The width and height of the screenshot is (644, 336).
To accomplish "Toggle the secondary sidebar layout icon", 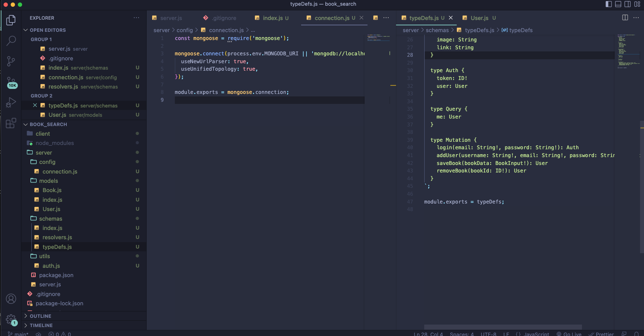I will pos(628,4).
